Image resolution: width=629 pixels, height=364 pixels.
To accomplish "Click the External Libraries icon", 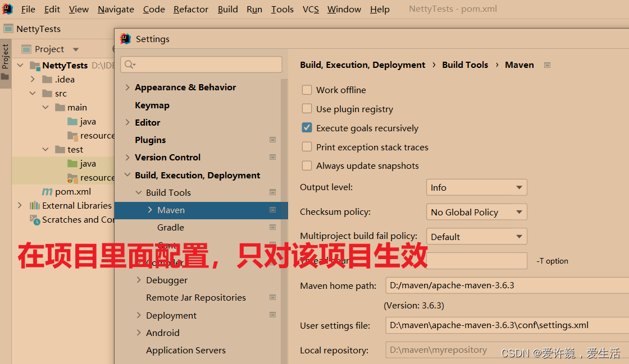I will tap(35, 205).
